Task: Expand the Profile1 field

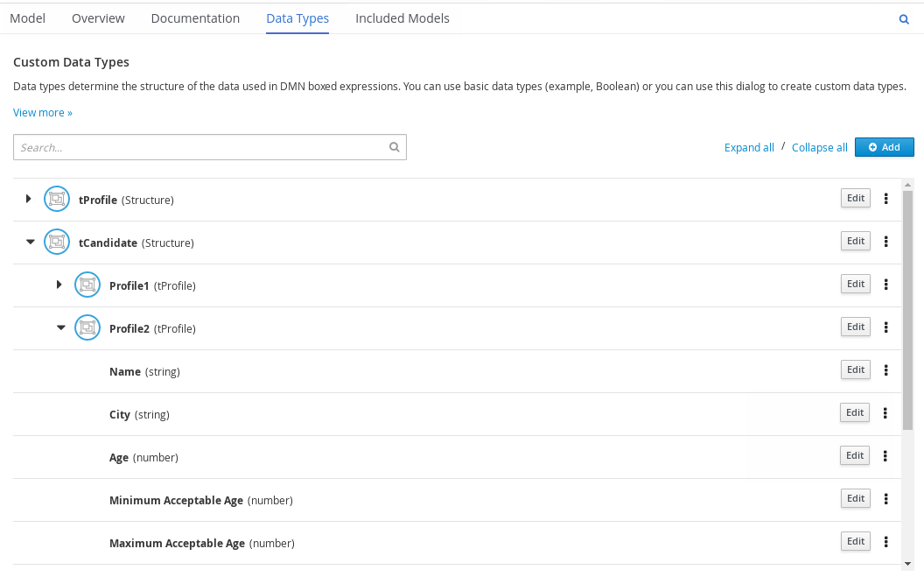Action: click(59, 285)
